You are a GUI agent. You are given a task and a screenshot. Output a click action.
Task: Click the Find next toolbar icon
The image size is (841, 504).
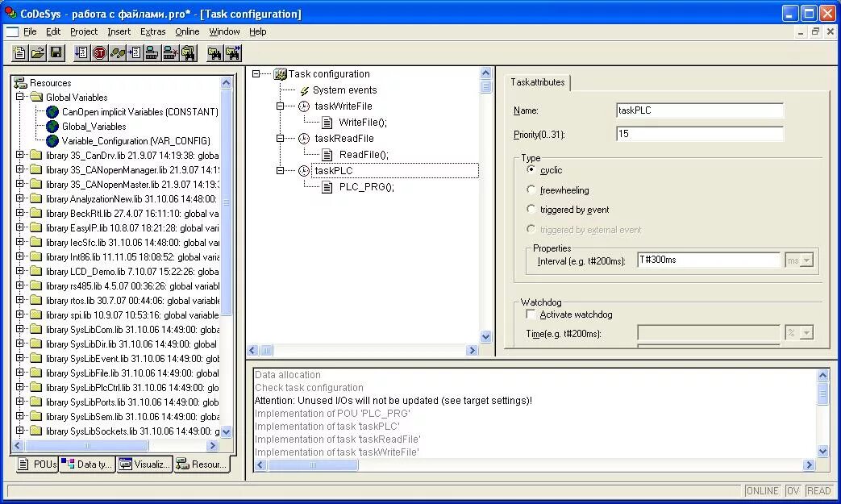click(233, 52)
